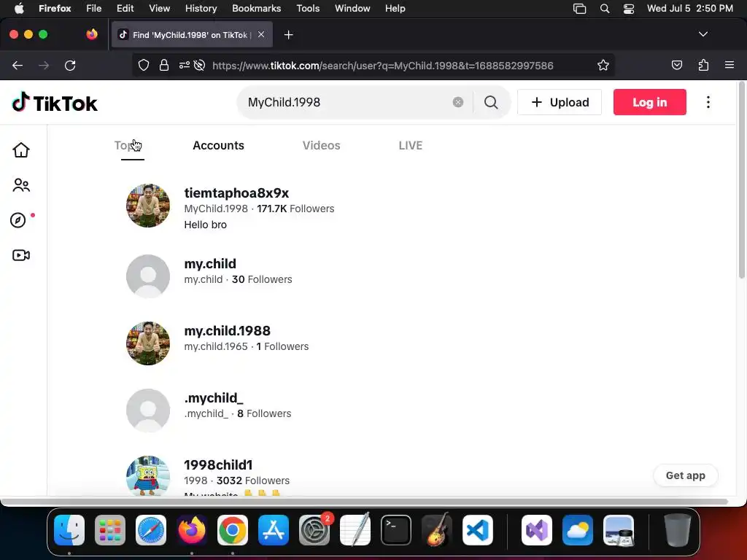Click the shield tracking protection icon
The height and width of the screenshot is (560, 747).
(x=144, y=65)
